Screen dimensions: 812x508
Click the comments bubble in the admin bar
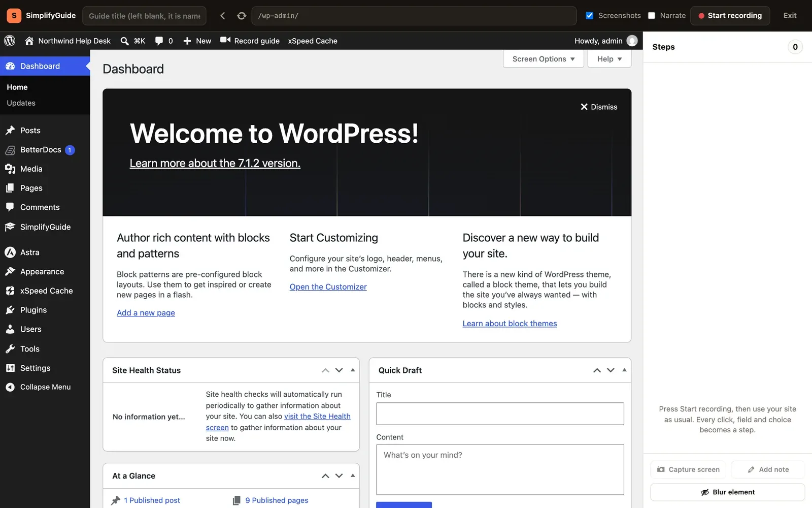164,41
